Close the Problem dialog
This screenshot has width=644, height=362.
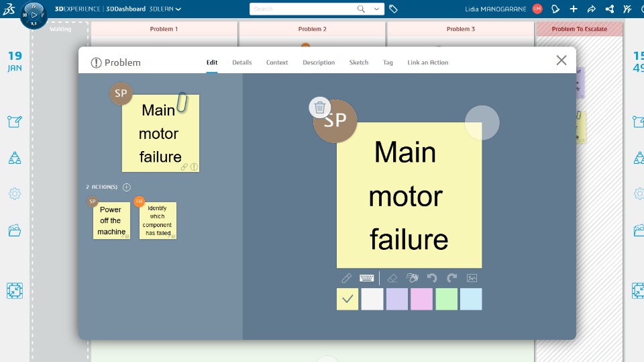coord(561,60)
